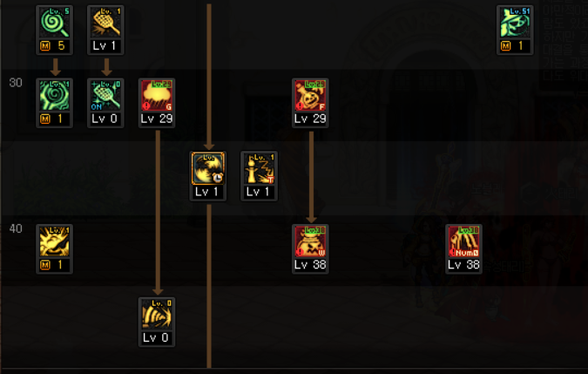The image size is (588, 374).
Task: Click the red pumpkin potion skill Lv 29
Action: [310, 95]
